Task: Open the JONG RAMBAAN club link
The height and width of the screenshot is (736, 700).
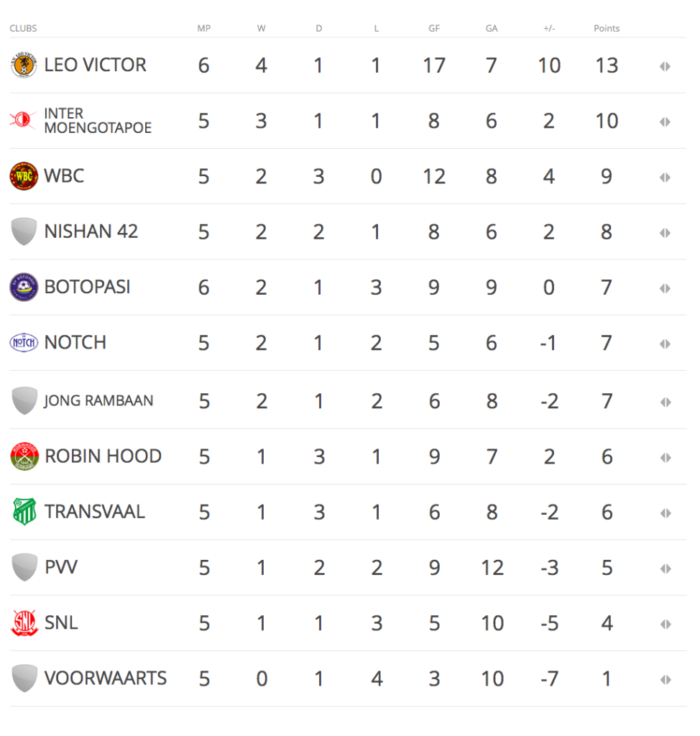Action: pyautogui.click(x=98, y=400)
